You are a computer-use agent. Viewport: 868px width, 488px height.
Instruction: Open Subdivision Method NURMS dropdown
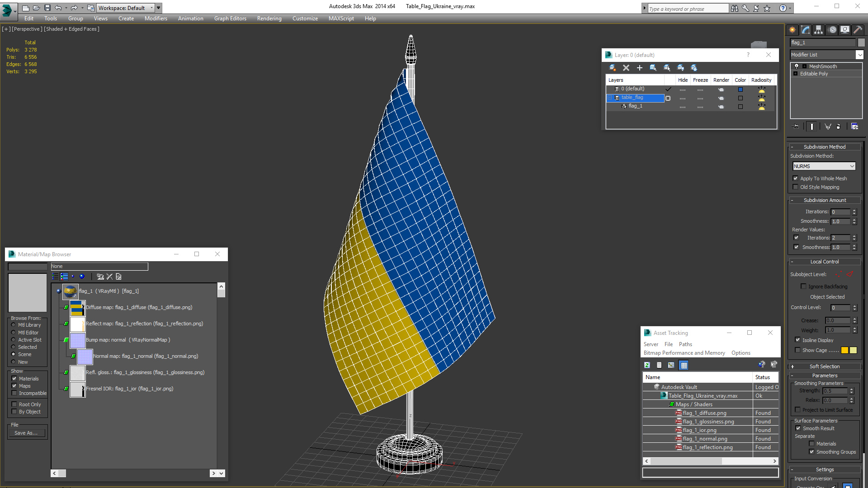(x=824, y=166)
